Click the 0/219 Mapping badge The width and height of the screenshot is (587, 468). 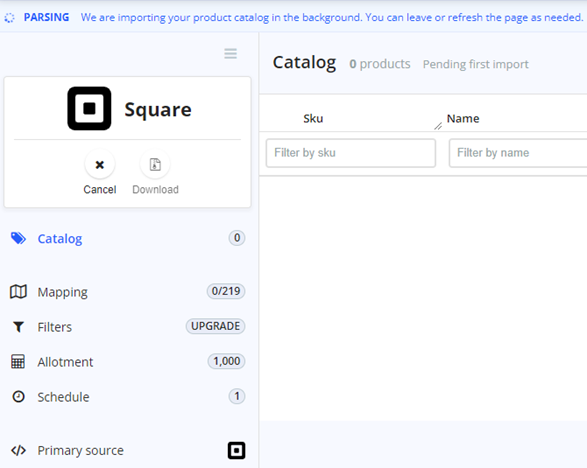tap(226, 291)
